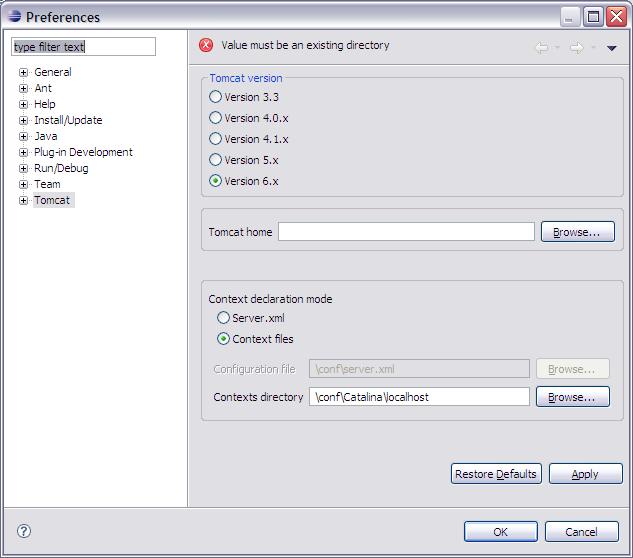633x558 pixels.
Task: Select Tomcat preferences category
Action: pyautogui.click(x=52, y=200)
